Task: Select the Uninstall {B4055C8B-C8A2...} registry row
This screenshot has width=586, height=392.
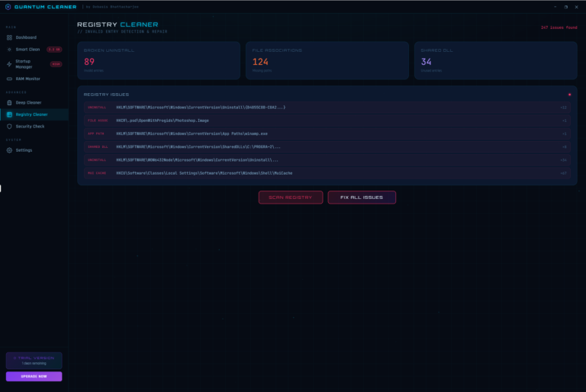Action: coord(327,108)
